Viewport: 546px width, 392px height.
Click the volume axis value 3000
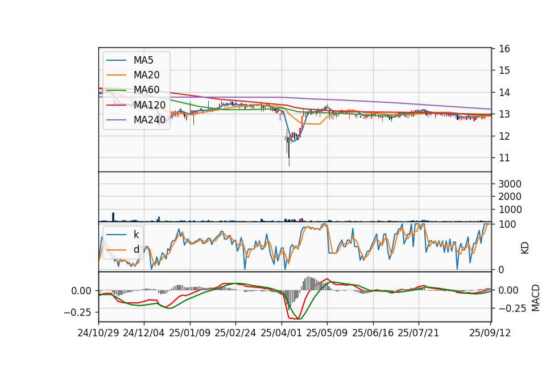[x=510, y=184]
